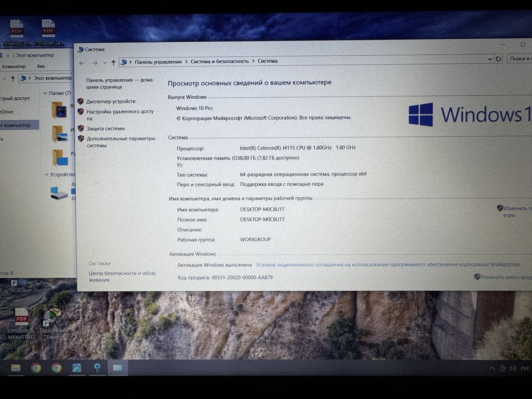Viewport: 532px width, 399px height.
Task: Open Компьютер tab in Explorer window
Action: coord(14,67)
